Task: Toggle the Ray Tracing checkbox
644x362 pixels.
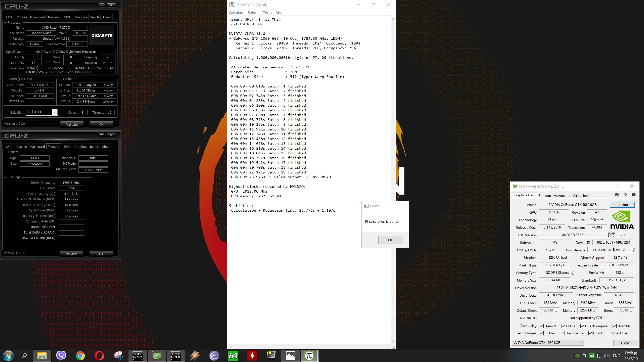Action: click(563, 333)
